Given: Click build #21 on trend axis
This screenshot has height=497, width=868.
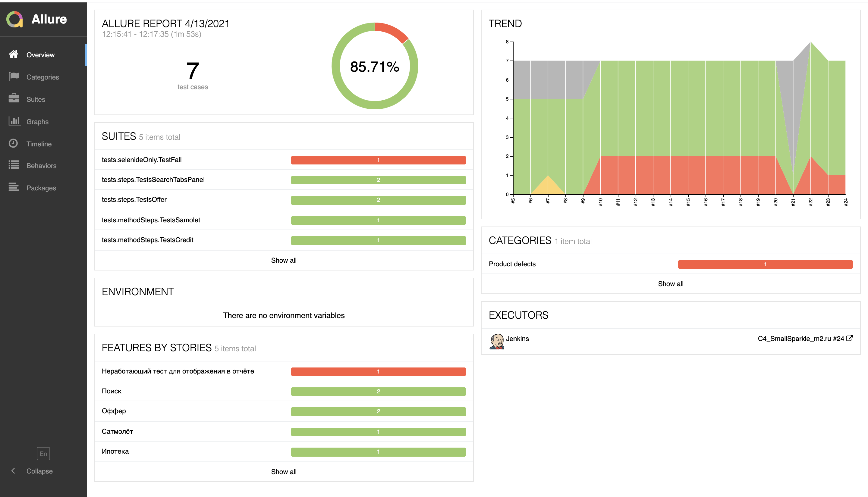Looking at the screenshot, I should [793, 202].
